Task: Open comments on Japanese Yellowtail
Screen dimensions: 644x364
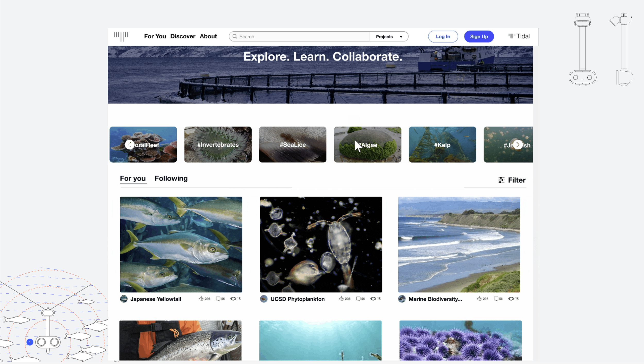Action: pos(218,299)
